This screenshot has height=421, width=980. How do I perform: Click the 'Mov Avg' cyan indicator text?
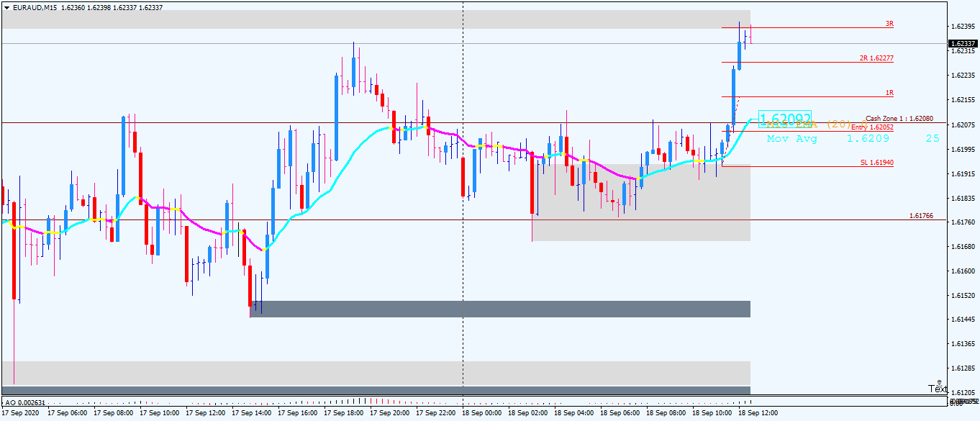[x=792, y=138]
